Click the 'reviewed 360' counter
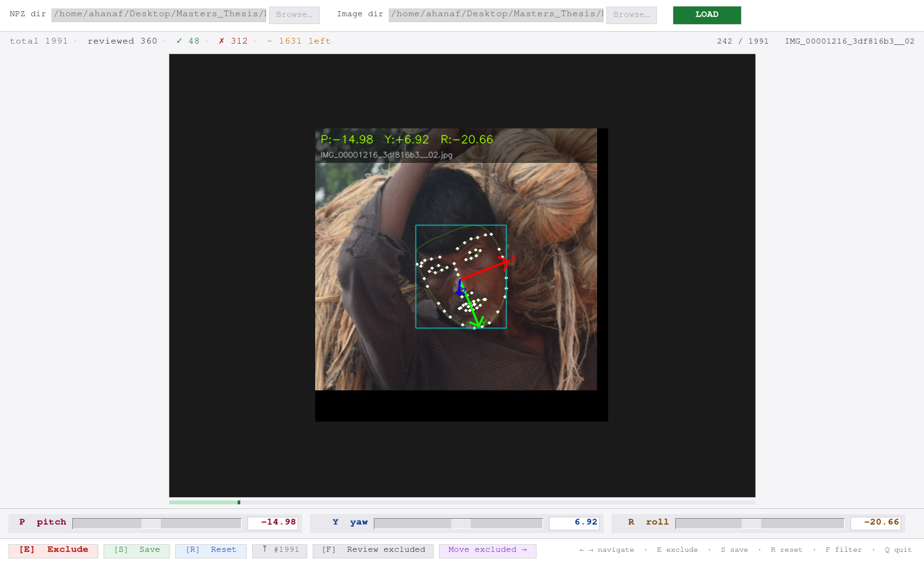 pyautogui.click(x=122, y=41)
